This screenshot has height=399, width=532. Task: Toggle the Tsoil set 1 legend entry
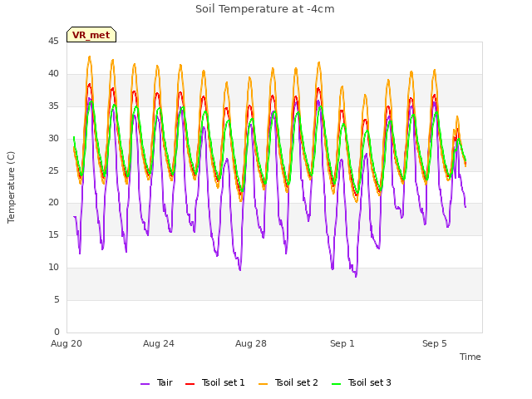(214, 382)
